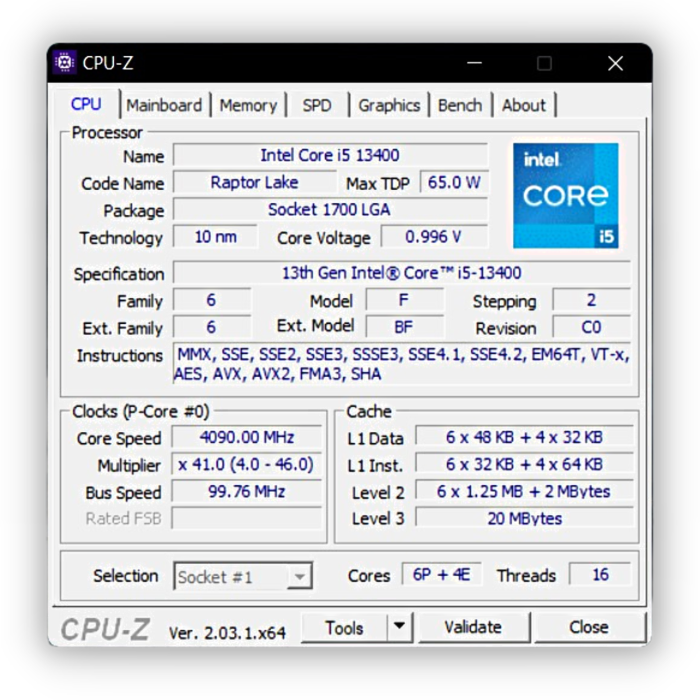
Task: Click the Intel Core i5 logo badge
Action: 566,196
